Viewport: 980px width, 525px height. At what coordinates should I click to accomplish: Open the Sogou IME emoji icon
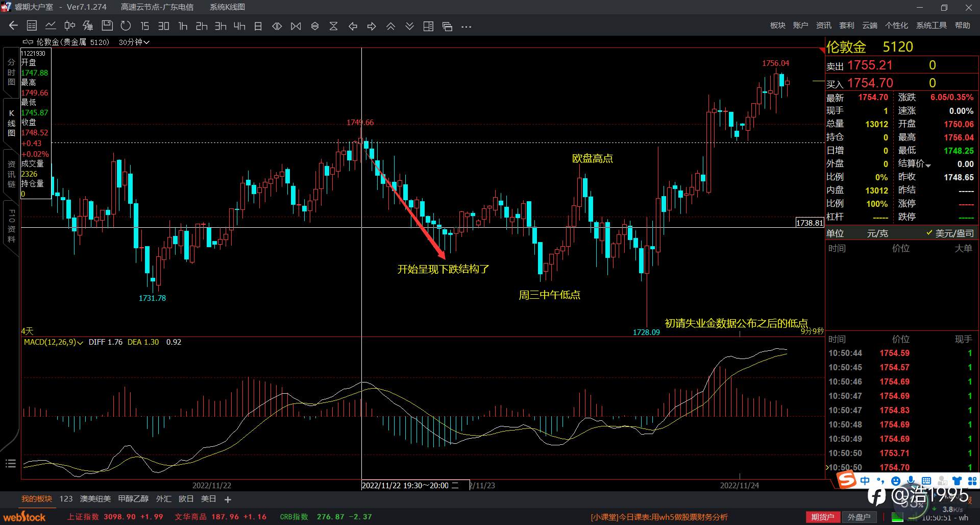(895, 481)
